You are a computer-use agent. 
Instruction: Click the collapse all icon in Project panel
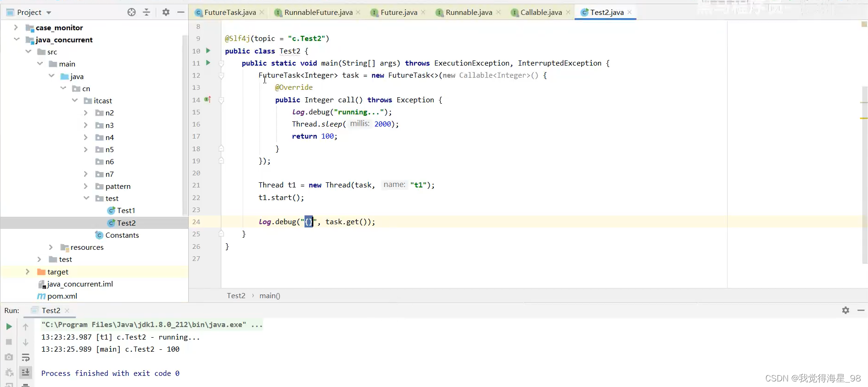146,12
